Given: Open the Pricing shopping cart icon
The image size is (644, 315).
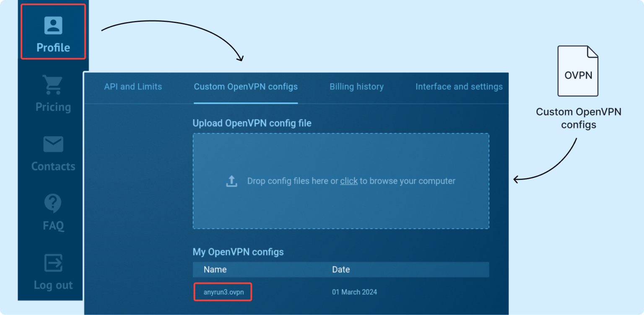Looking at the screenshot, I should click(x=53, y=85).
